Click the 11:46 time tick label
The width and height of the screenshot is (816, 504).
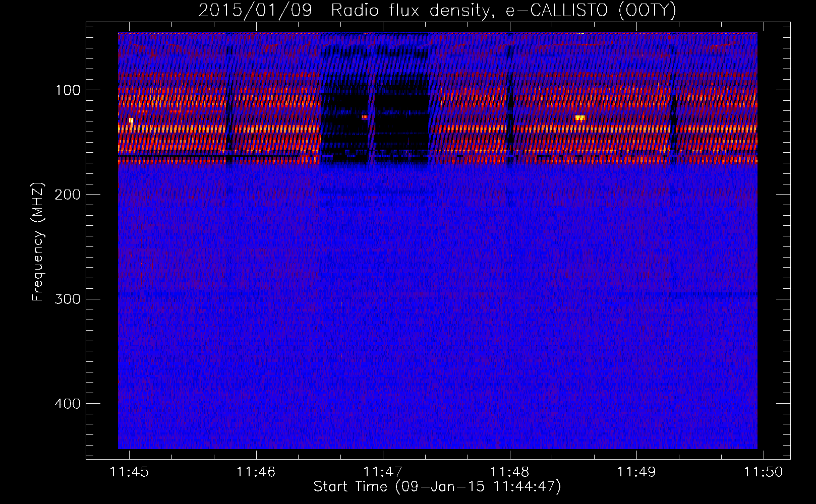(256, 472)
